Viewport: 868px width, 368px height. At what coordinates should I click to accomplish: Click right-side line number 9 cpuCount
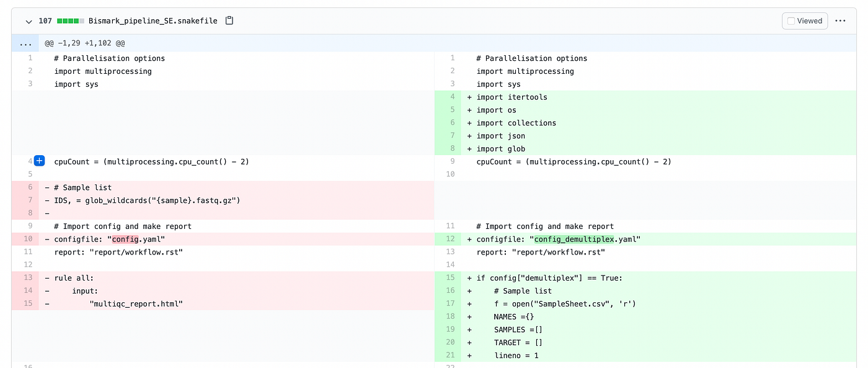pyautogui.click(x=453, y=161)
